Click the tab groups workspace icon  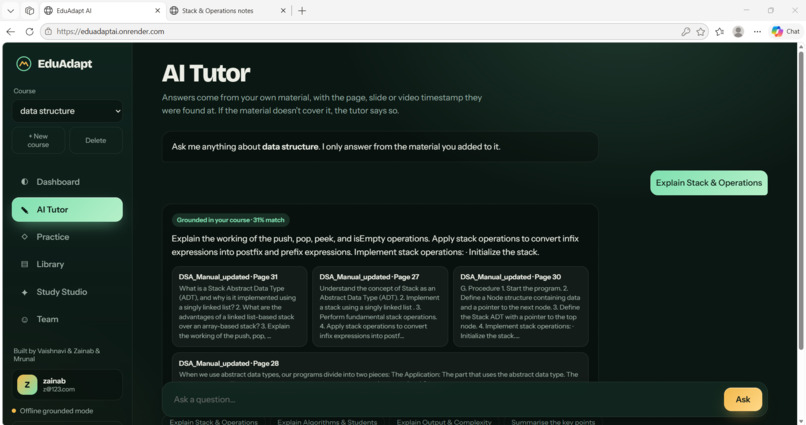[29, 10]
